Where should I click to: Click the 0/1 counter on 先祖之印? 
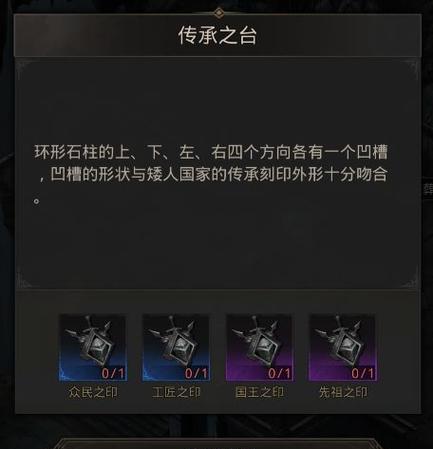coord(363,373)
